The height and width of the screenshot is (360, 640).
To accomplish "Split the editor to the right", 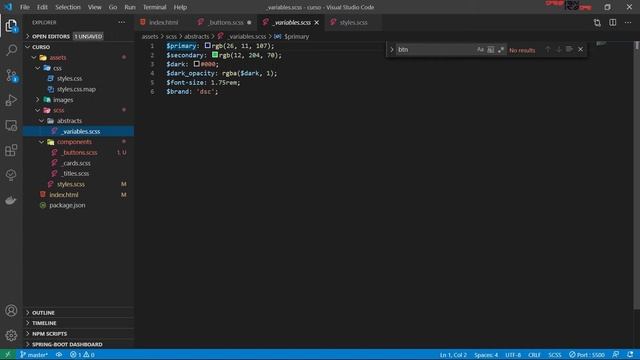I will [613, 22].
